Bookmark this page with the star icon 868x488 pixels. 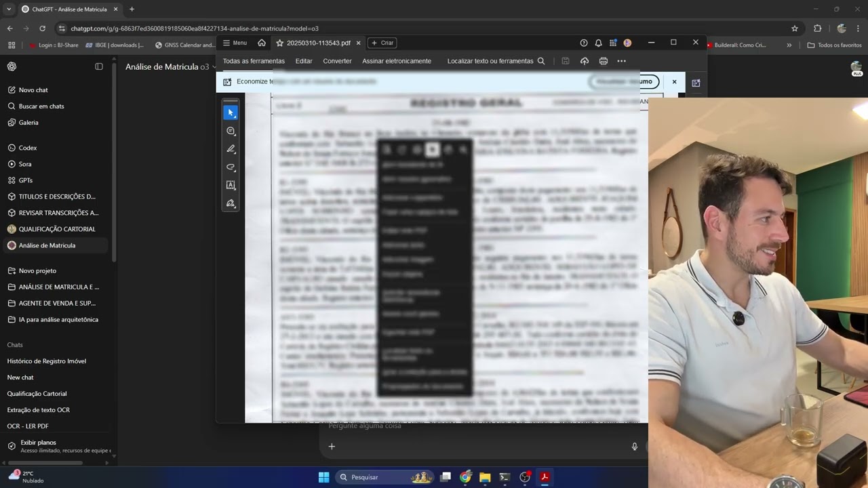pos(795,28)
